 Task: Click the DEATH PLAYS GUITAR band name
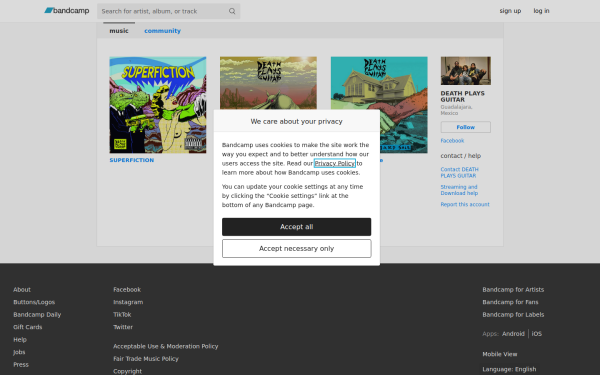point(462,96)
